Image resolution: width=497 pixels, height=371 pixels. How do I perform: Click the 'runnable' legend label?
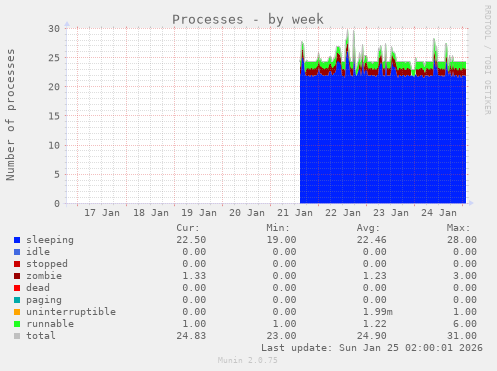(50, 324)
